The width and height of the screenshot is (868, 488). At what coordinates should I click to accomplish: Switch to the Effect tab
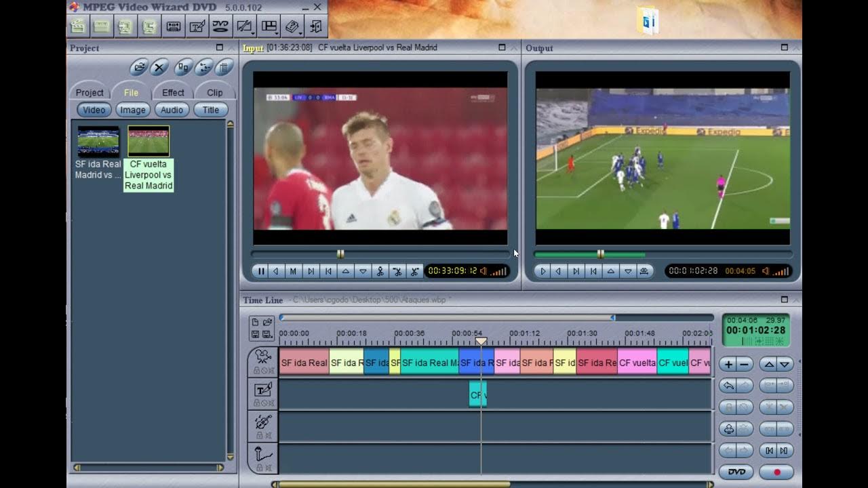[x=173, y=92]
